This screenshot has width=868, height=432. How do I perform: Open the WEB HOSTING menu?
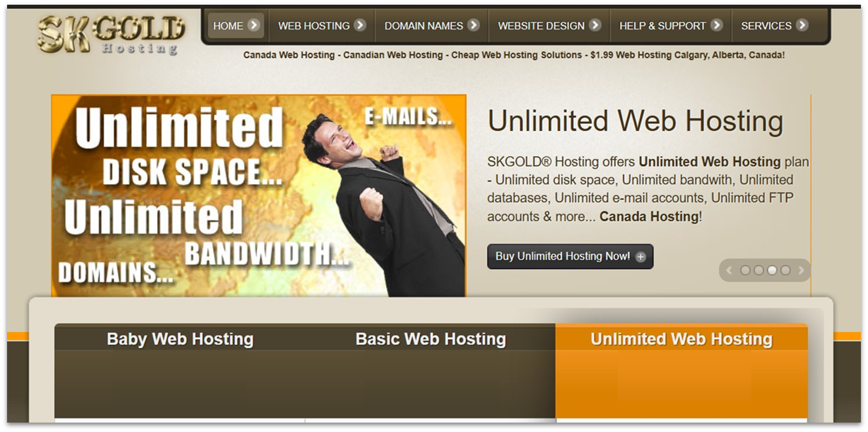(322, 25)
